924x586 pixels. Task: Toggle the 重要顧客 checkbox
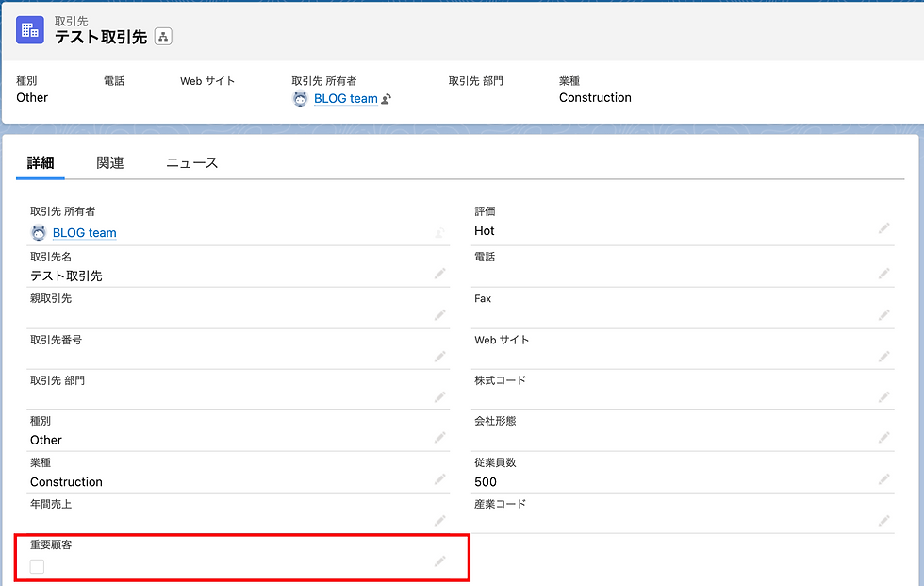click(x=37, y=566)
